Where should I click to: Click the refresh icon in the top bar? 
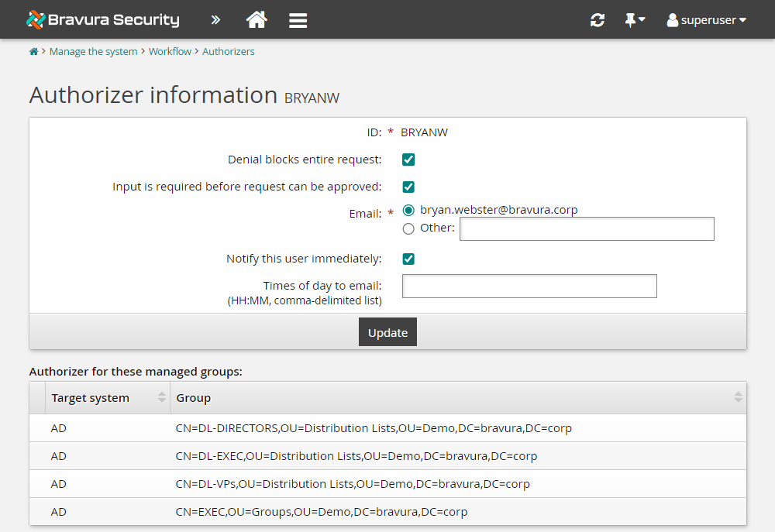click(597, 19)
